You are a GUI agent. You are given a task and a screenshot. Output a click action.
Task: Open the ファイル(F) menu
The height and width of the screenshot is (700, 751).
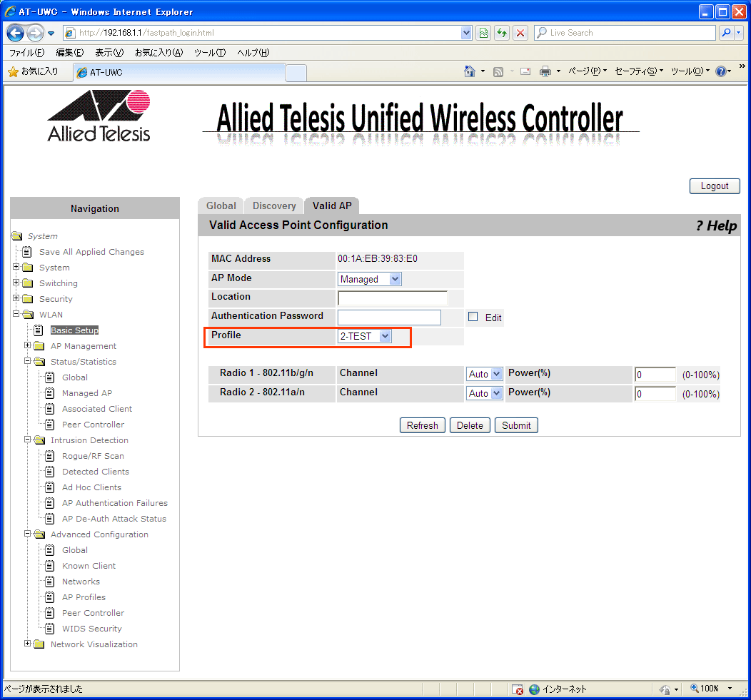point(27,53)
